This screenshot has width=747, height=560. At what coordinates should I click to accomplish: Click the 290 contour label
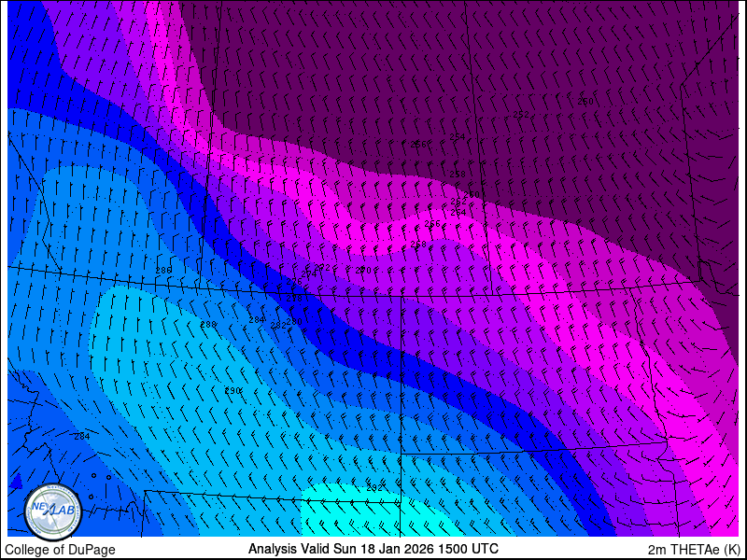tap(233, 390)
